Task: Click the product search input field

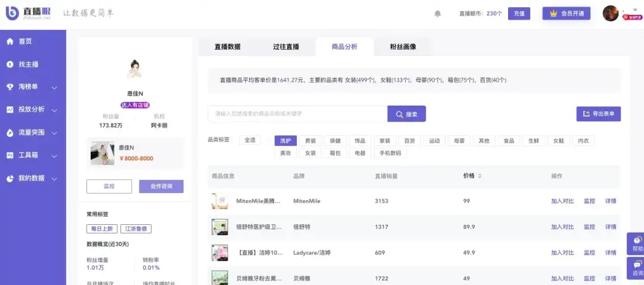Action: click(x=297, y=114)
